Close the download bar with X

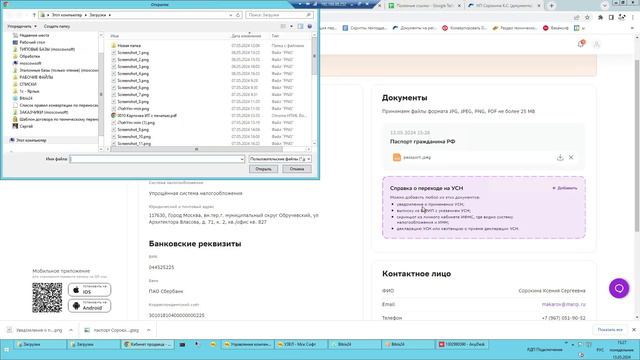(x=633, y=330)
